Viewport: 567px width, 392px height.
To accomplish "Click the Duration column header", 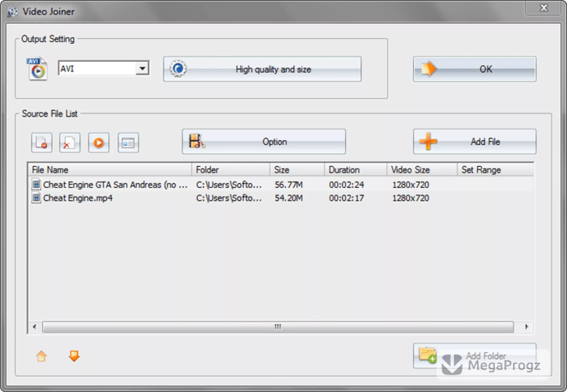I will click(x=356, y=170).
